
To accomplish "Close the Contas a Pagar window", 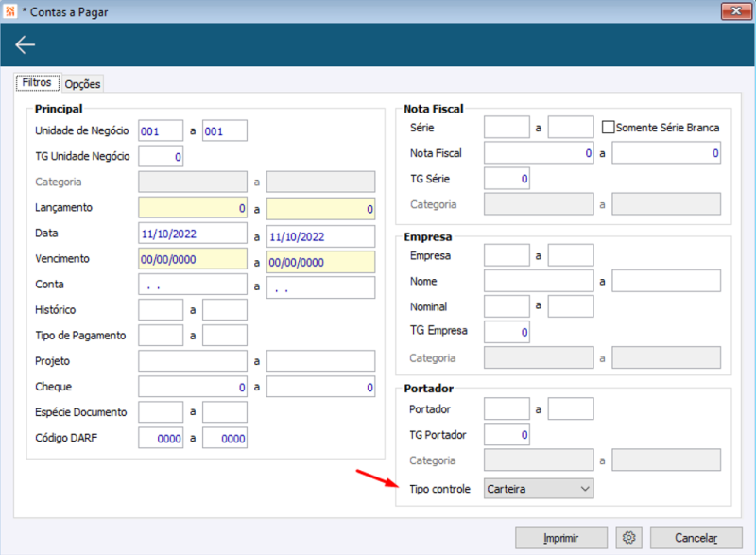I will [x=736, y=11].
